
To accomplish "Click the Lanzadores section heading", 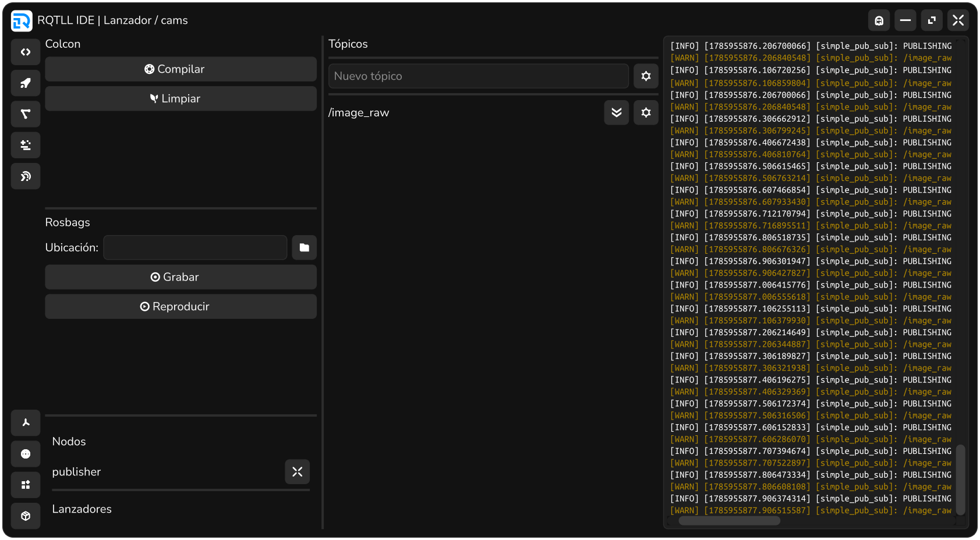I will pos(82,509).
